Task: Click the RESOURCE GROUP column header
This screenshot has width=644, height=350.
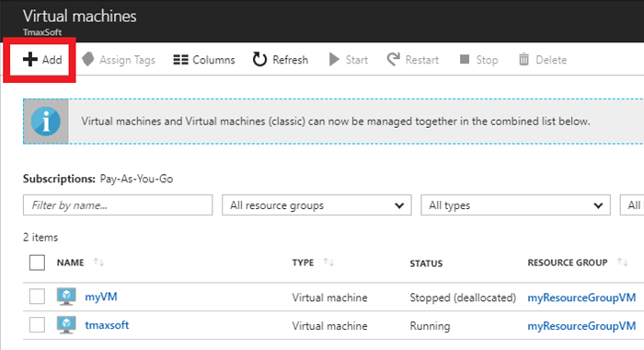Action: pos(568,262)
